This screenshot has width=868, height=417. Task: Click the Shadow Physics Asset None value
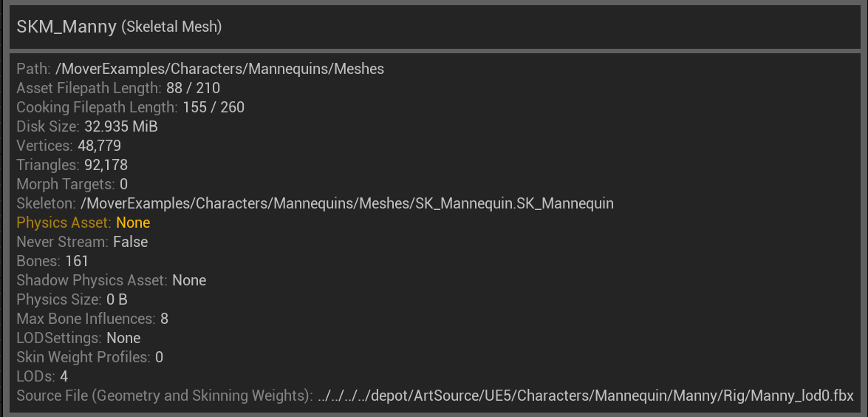189,280
